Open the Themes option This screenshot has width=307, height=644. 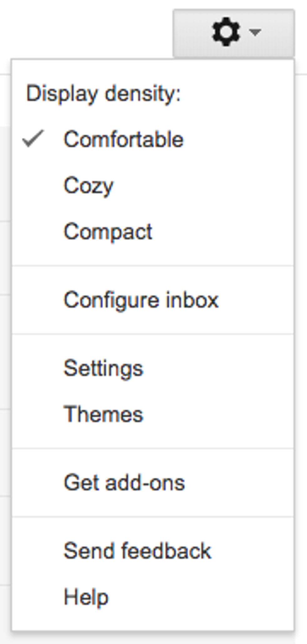[x=103, y=414]
